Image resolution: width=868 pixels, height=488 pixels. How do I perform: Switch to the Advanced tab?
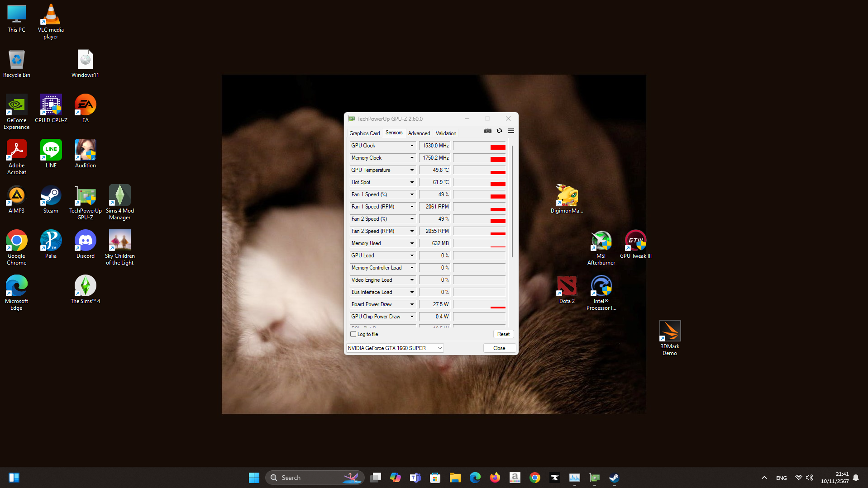tap(419, 133)
